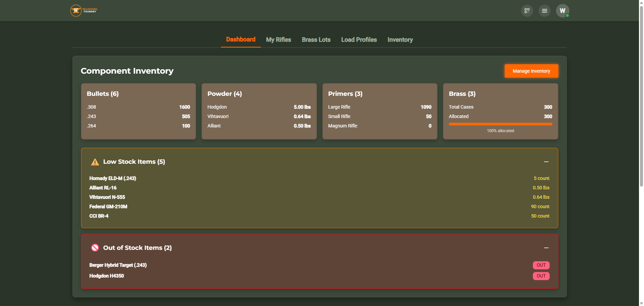Viewport: 644px width, 306px height.
Task: Open the Inventory tab
Action: click(400, 40)
